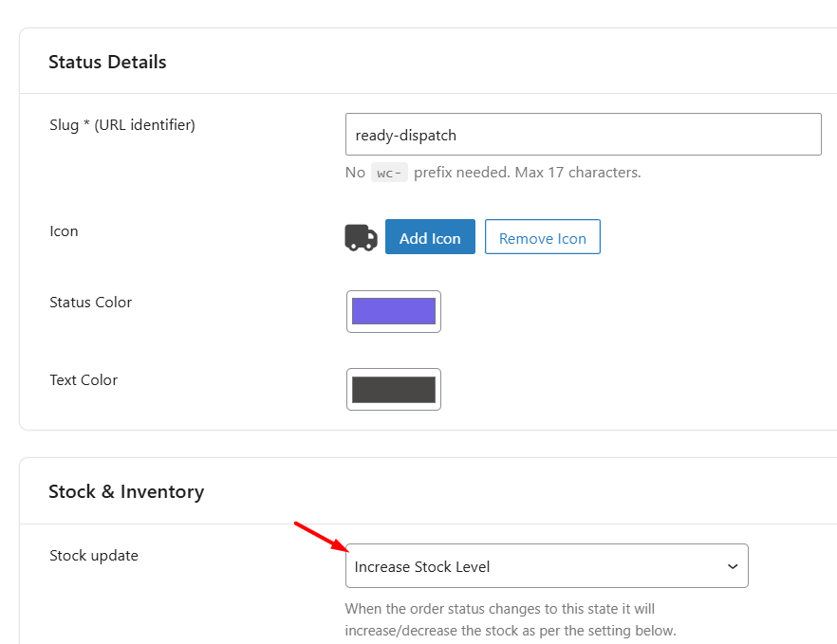Click the Stock update label
The height and width of the screenshot is (644, 837).
(x=94, y=556)
